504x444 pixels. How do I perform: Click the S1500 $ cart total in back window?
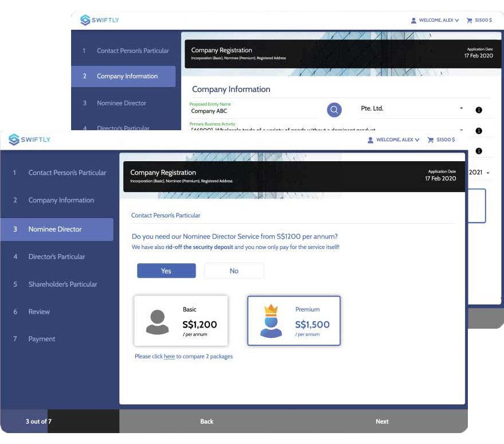pos(483,20)
